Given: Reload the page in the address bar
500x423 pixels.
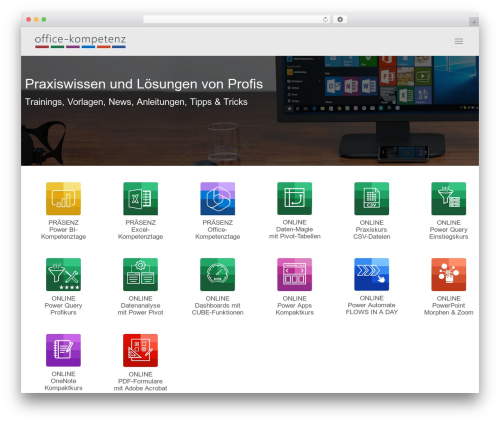Looking at the screenshot, I should pos(325,19).
